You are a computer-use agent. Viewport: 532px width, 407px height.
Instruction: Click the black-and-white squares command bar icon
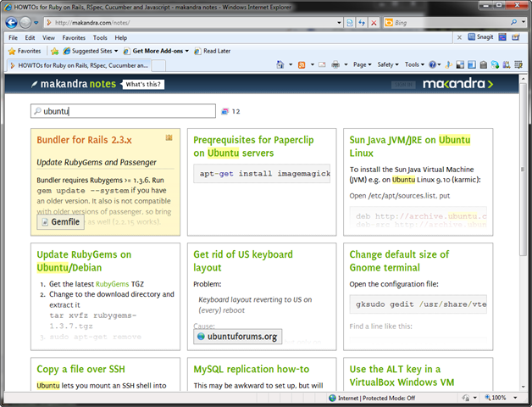pyautogui.click(x=460, y=64)
